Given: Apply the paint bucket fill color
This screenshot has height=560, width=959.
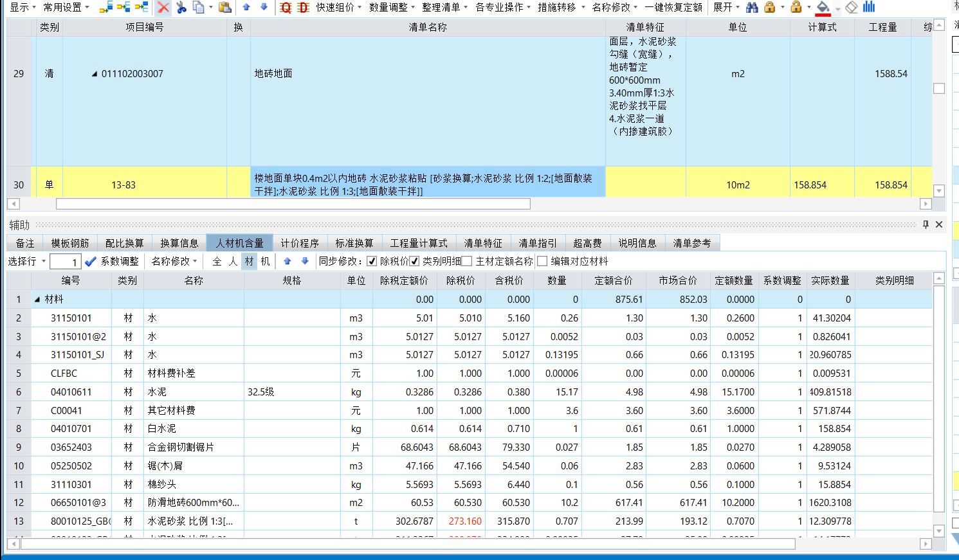Looking at the screenshot, I should click(x=823, y=7).
